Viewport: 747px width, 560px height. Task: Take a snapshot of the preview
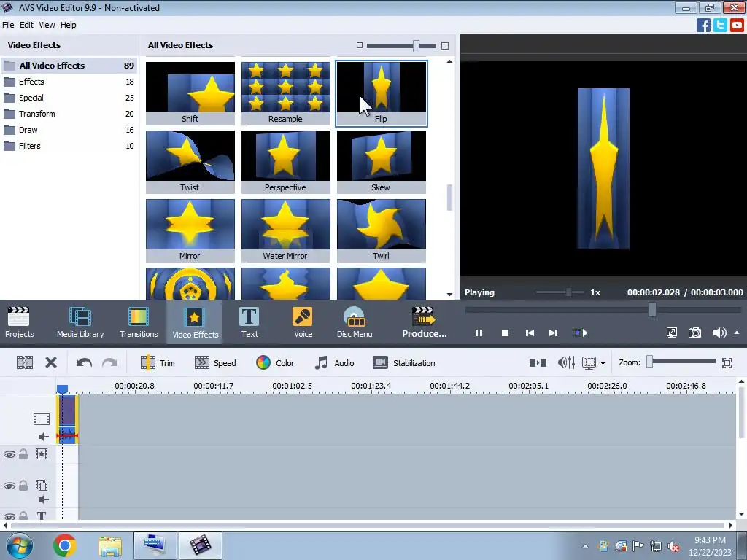tap(695, 332)
